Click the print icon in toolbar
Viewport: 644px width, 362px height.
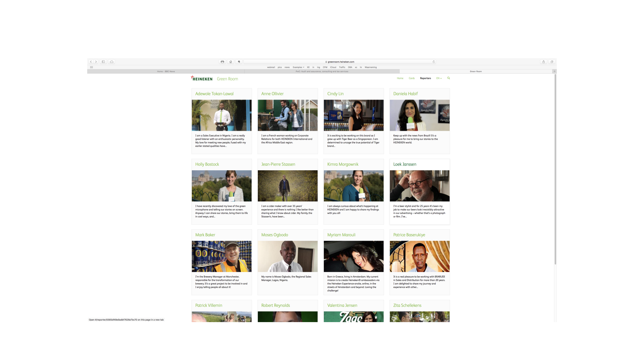tap(222, 62)
